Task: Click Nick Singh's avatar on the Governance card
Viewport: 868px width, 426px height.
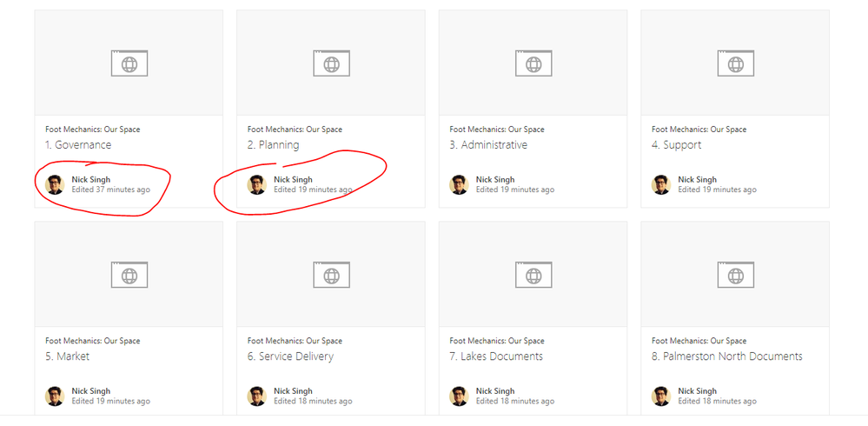Action: [55, 184]
